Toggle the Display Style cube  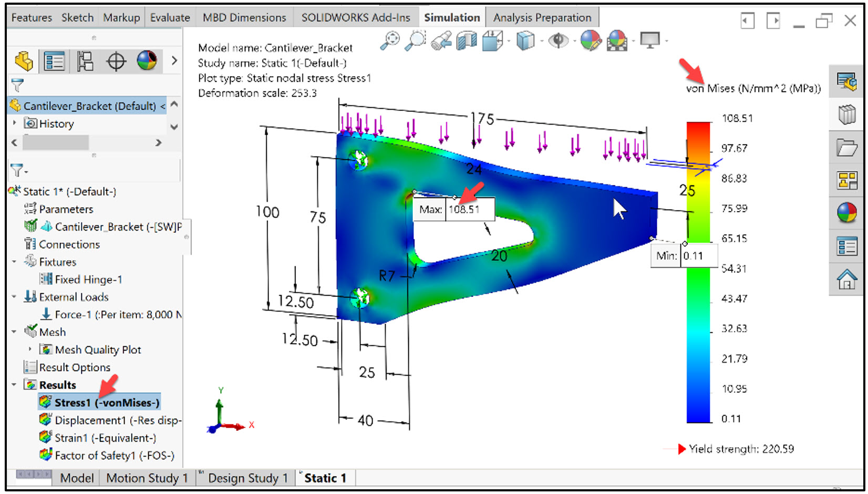tap(525, 40)
